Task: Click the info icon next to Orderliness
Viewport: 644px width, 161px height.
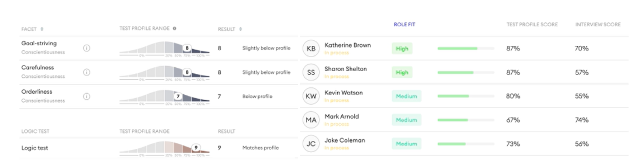Action: 86,96
